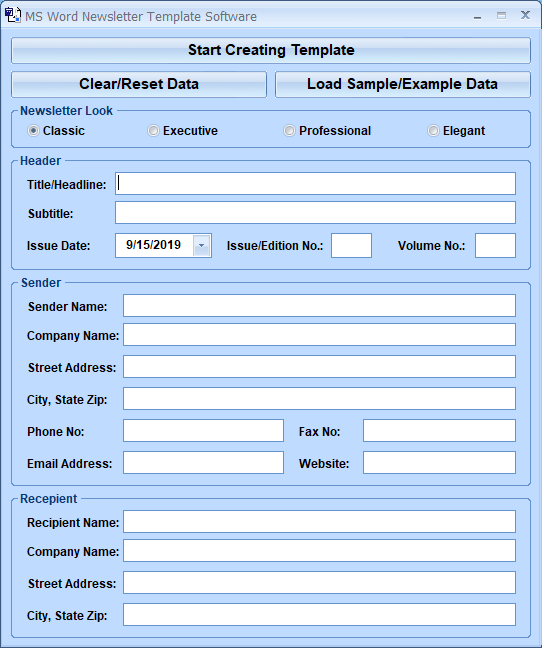The width and height of the screenshot is (542, 648).
Task: Click the Subtitle label
Action: pos(50,214)
